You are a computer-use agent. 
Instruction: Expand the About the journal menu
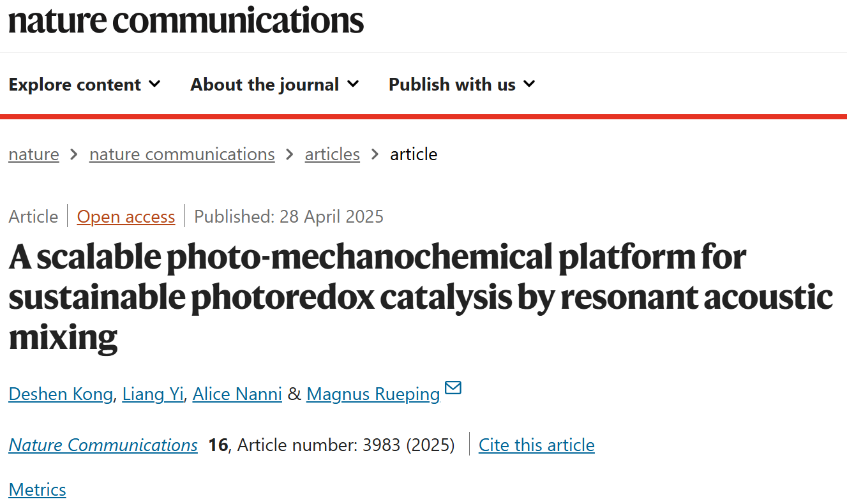(275, 84)
